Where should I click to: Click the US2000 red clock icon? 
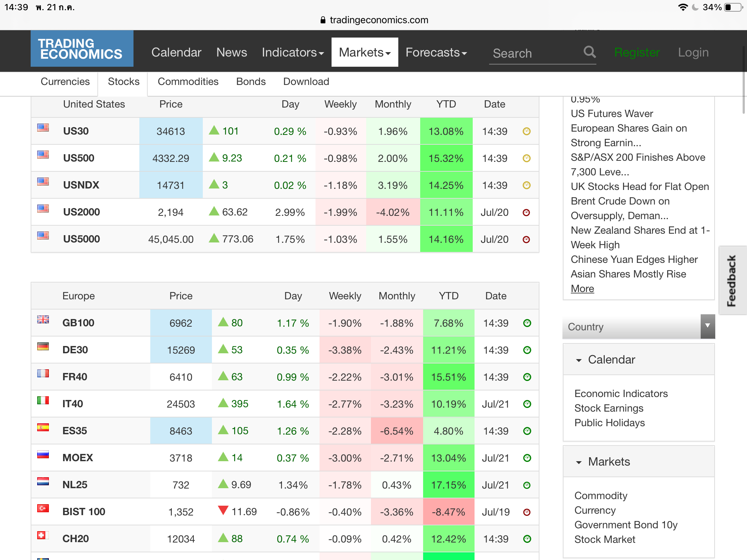[x=526, y=212]
